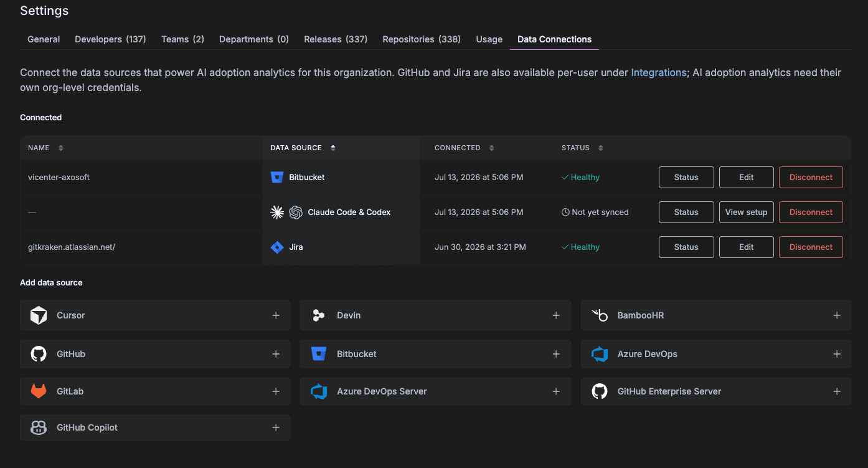Disconnect Claude Code & Codex connection
Screen dimensions: 868x468
[x=811, y=212]
